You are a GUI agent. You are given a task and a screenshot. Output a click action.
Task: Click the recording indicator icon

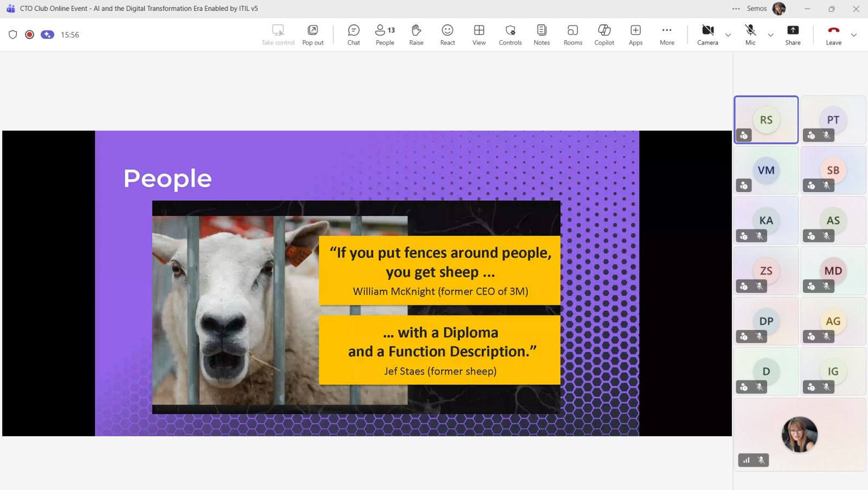coord(30,35)
